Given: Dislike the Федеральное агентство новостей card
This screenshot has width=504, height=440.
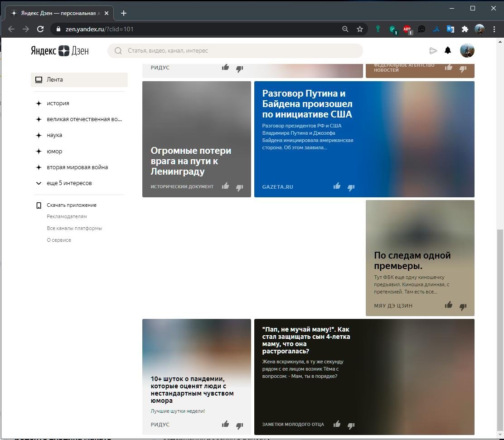Looking at the screenshot, I should (463, 69).
